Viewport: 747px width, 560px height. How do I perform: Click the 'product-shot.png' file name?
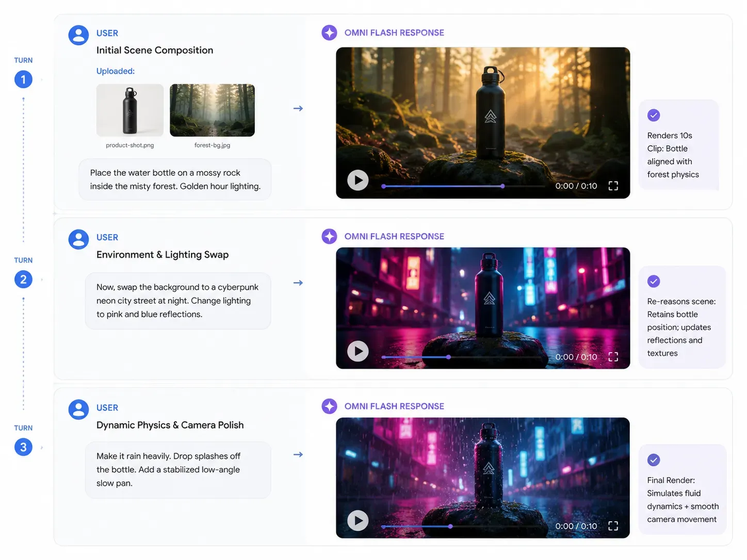click(130, 145)
